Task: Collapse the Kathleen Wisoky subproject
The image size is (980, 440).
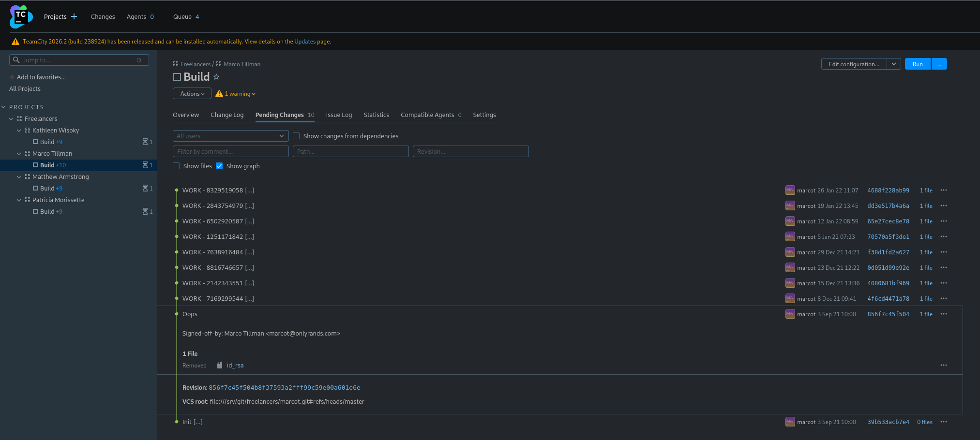Action: [x=19, y=130]
